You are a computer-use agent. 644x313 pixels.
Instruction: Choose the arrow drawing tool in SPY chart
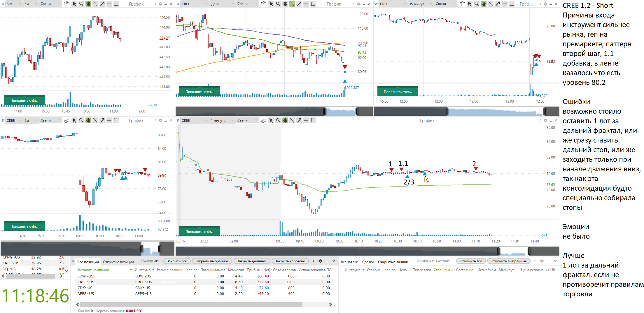(102, 4)
